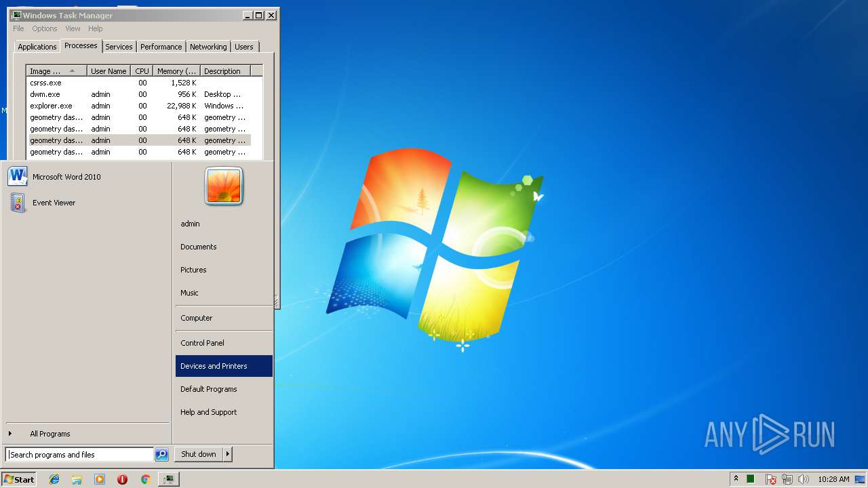Click the Task Manager title bar icon

(16, 15)
